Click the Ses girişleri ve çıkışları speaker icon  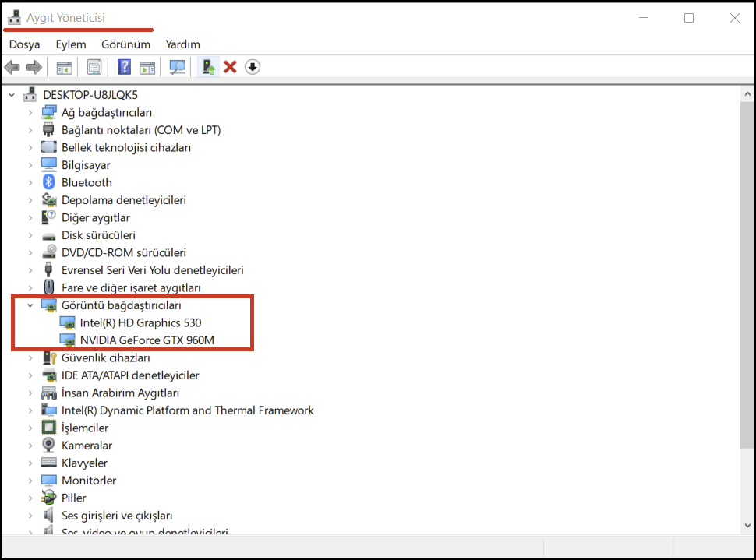pyautogui.click(x=48, y=515)
